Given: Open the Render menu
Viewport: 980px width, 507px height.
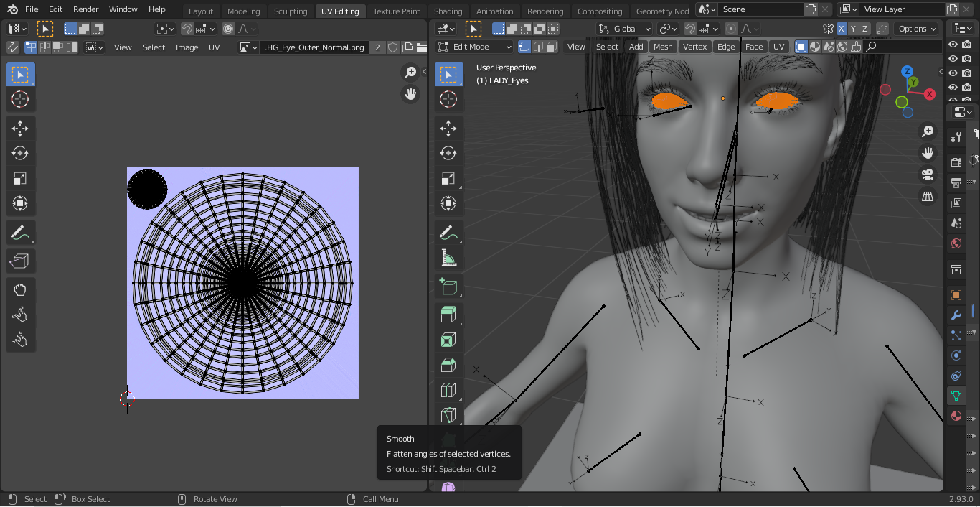Looking at the screenshot, I should click(86, 9).
